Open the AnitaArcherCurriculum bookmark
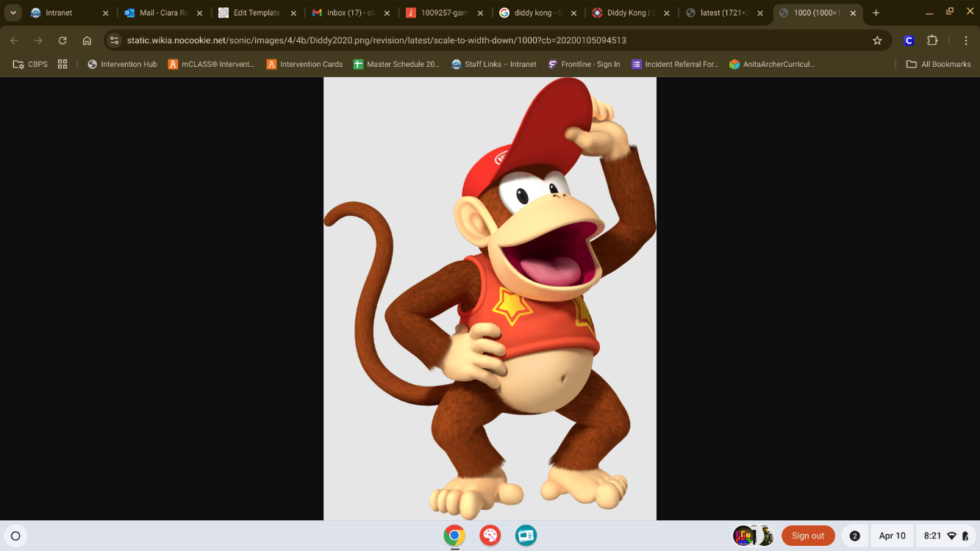This screenshot has height=551, width=980. click(772, 64)
